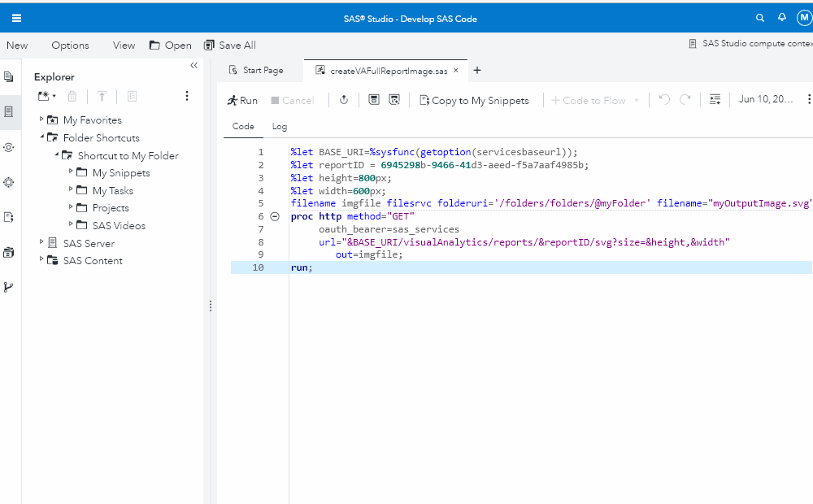The height and width of the screenshot is (504, 813).
Task: Expand the SAS Content tree node
Action: click(41, 260)
